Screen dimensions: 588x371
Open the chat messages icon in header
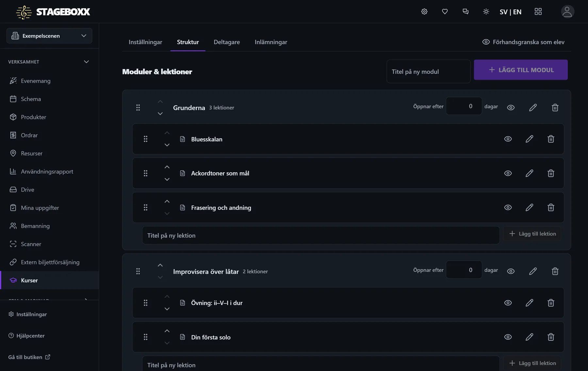point(465,12)
